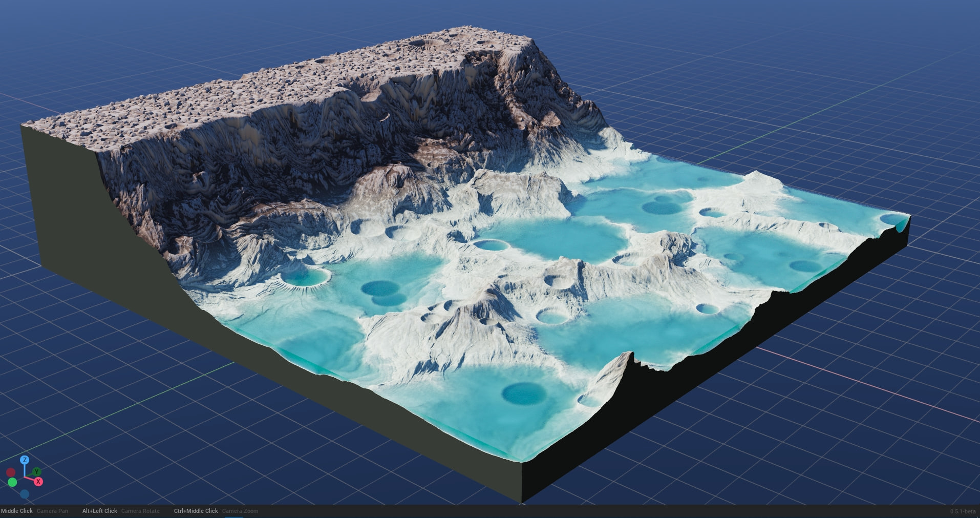Click the Camera Zoom status label

[240, 511]
